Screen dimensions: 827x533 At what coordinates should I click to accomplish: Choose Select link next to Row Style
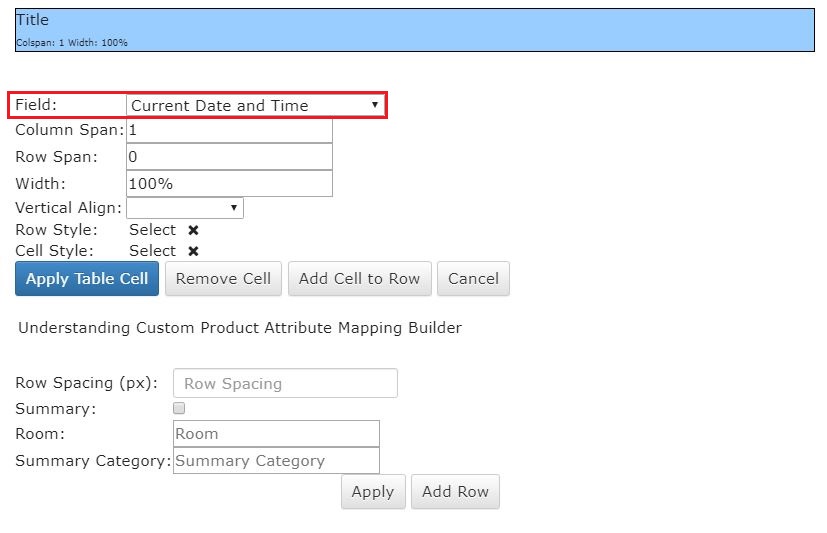(152, 230)
